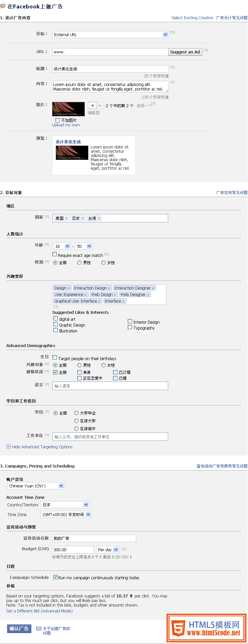Click the 工作单位 input field
The image size is (248, 644).
pos(110,437)
